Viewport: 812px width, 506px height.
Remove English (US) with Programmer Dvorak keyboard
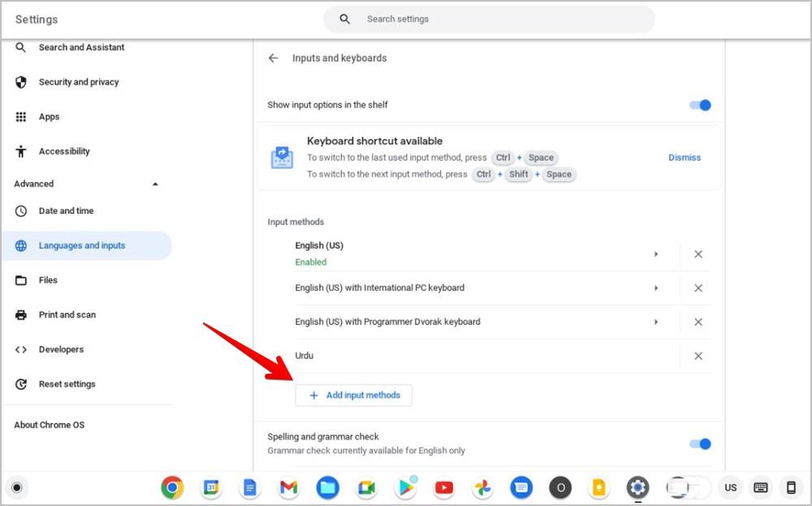(x=698, y=322)
